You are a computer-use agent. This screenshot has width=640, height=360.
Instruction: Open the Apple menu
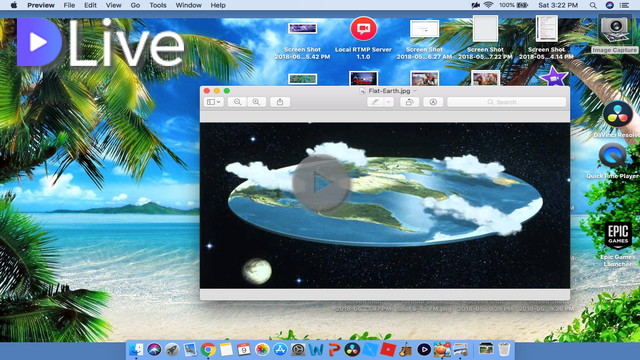(x=13, y=5)
